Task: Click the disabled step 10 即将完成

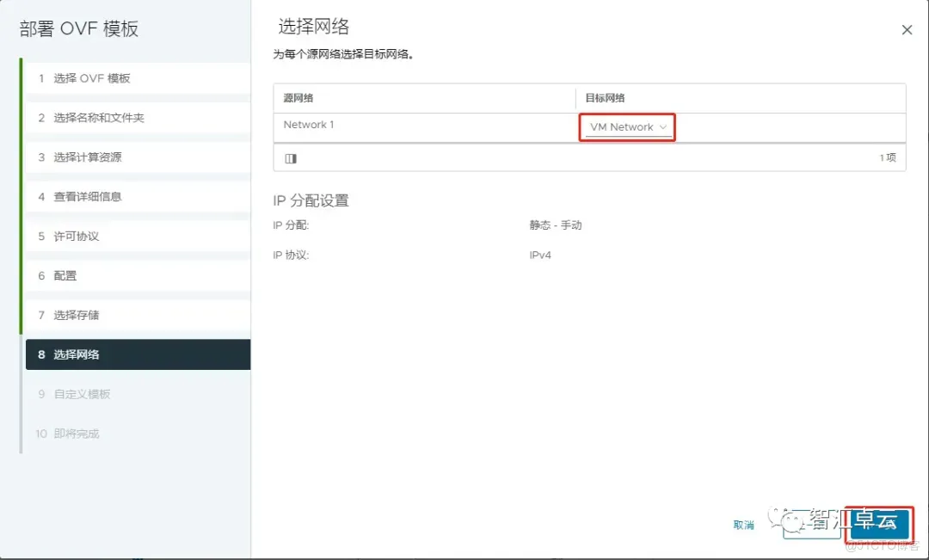Action: click(x=138, y=434)
